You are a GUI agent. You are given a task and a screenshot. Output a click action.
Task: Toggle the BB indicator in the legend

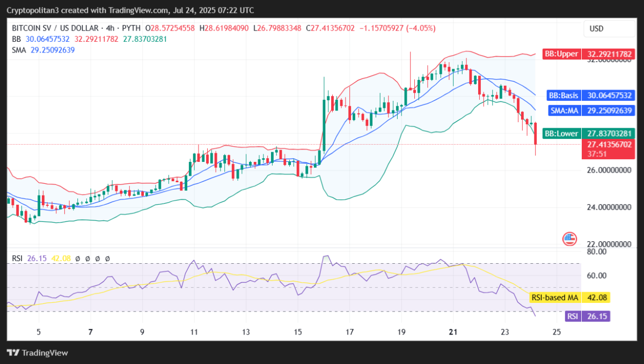coord(16,39)
